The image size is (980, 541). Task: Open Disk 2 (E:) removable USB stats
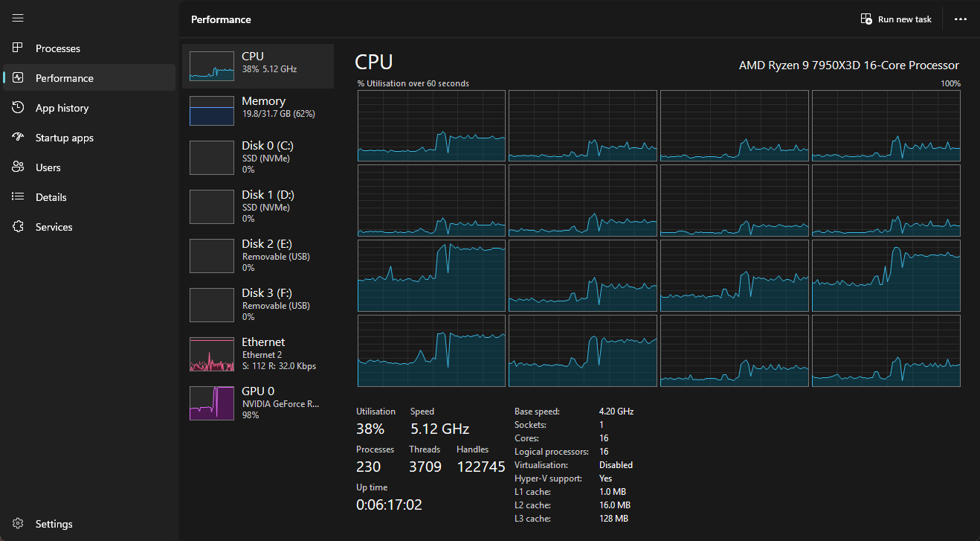click(257, 255)
